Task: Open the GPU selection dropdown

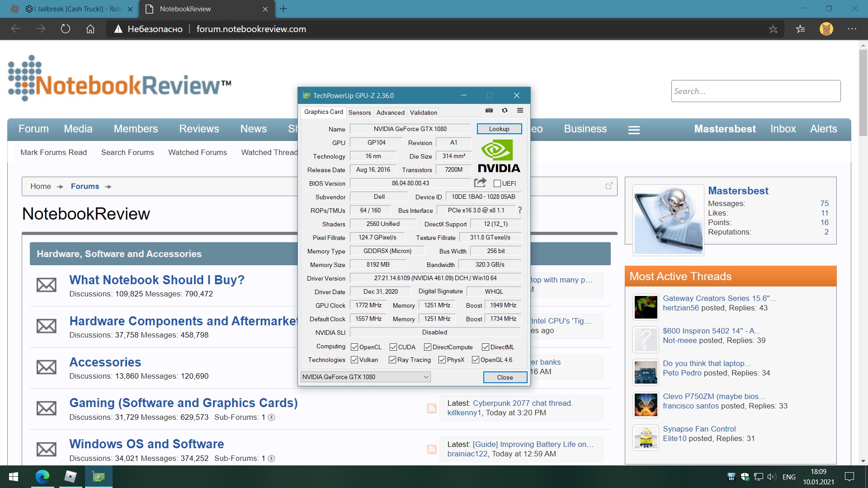Action: click(x=365, y=377)
